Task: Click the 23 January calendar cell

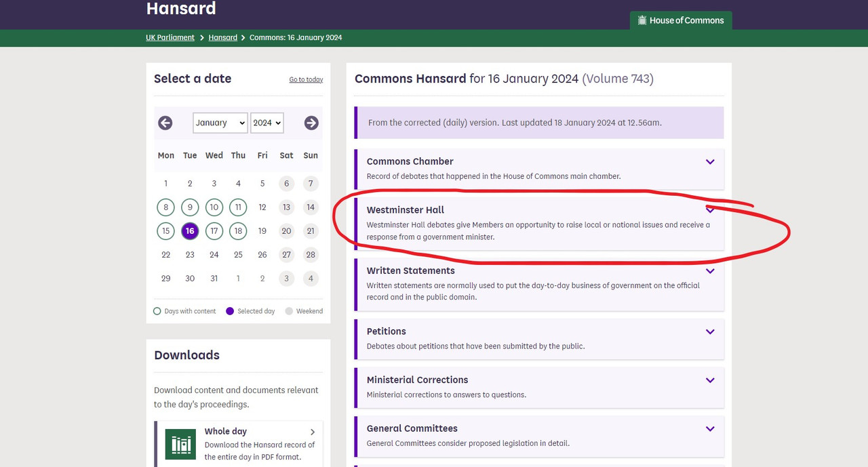Action: point(190,255)
